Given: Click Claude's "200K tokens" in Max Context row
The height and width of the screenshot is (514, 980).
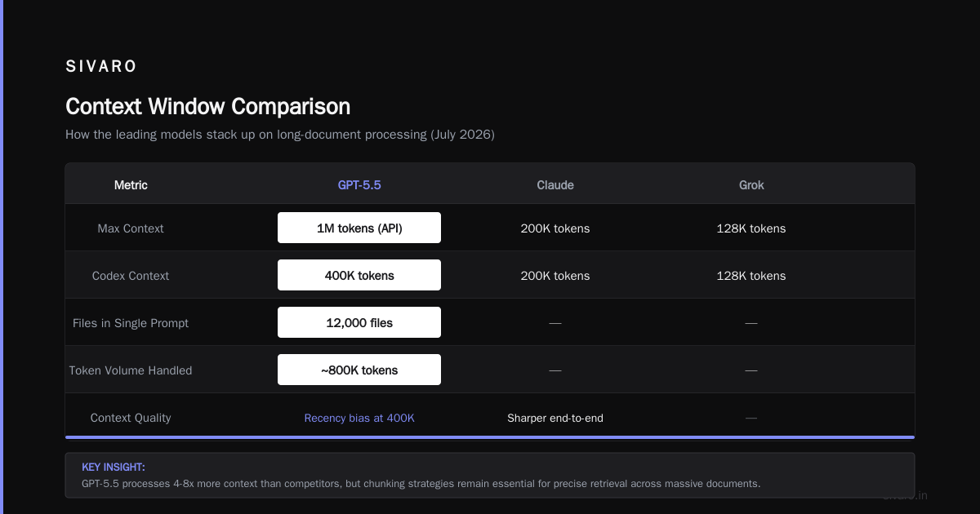Looking at the screenshot, I should (555, 228).
